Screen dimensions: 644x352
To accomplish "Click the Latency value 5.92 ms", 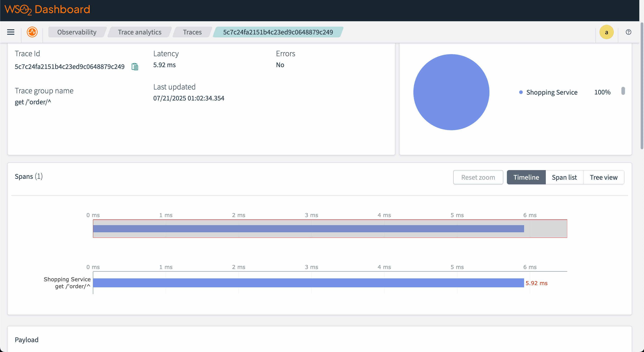I will [164, 65].
